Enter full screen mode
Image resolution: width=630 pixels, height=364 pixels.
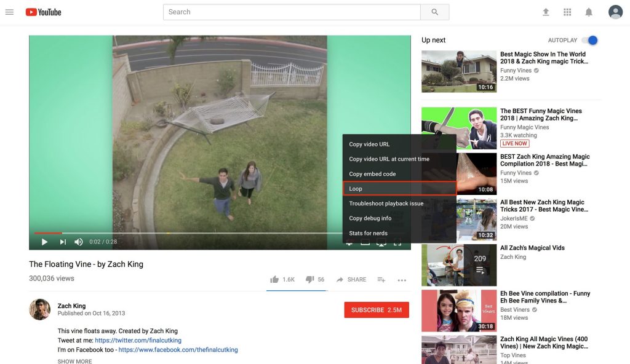pos(397,242)
